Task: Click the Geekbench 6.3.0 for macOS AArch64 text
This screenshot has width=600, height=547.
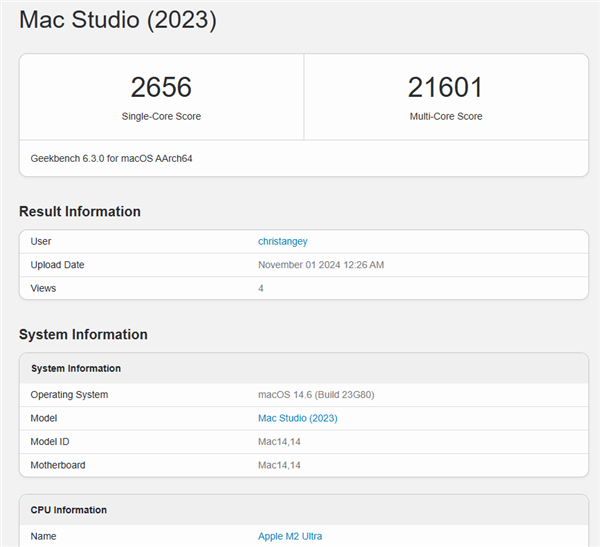Action: (x=111, y=158)
